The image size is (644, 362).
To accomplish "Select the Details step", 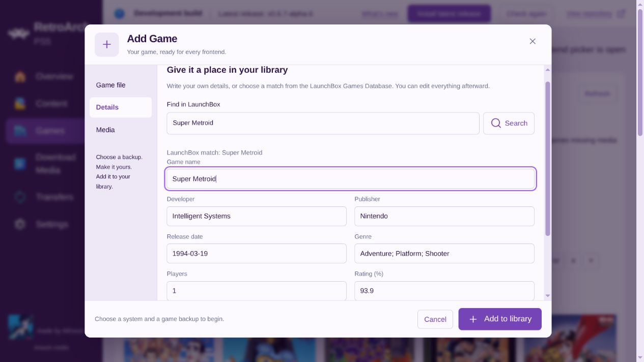I will point(121,107).
